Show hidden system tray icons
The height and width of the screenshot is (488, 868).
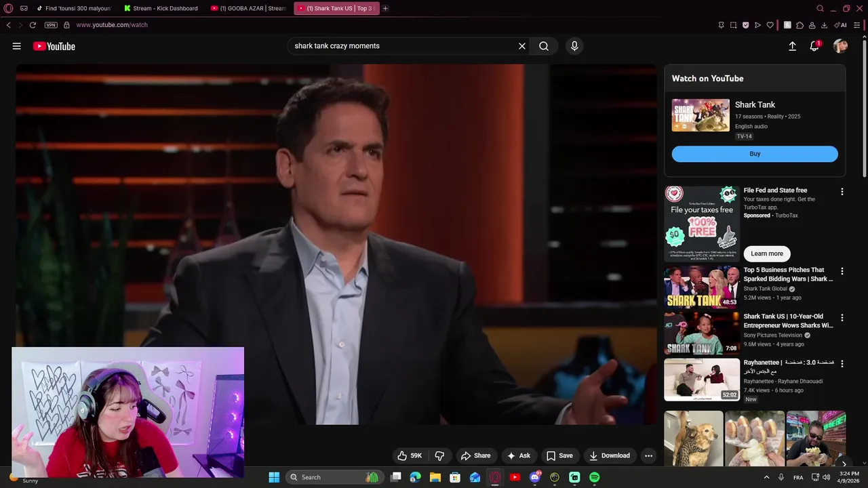click(x=767, y=477)
